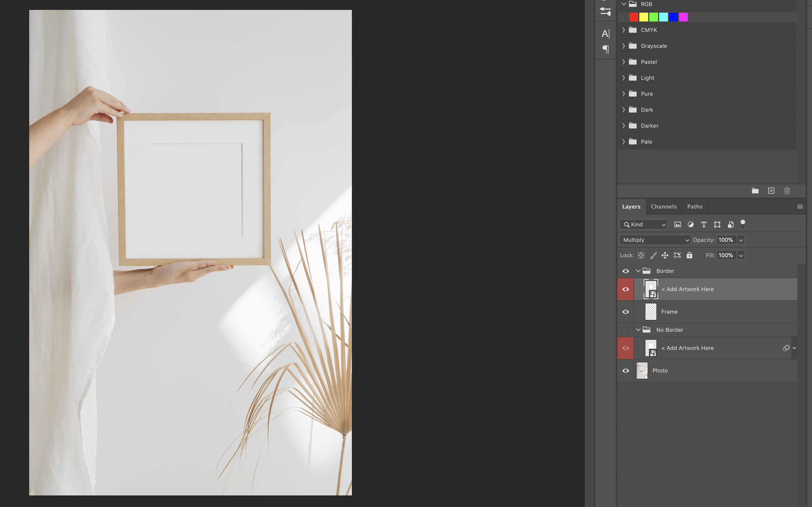The height and width of the screenshot is (507, 812).
Task: Filter layers by adjustment layers icon
Action: 691,225
